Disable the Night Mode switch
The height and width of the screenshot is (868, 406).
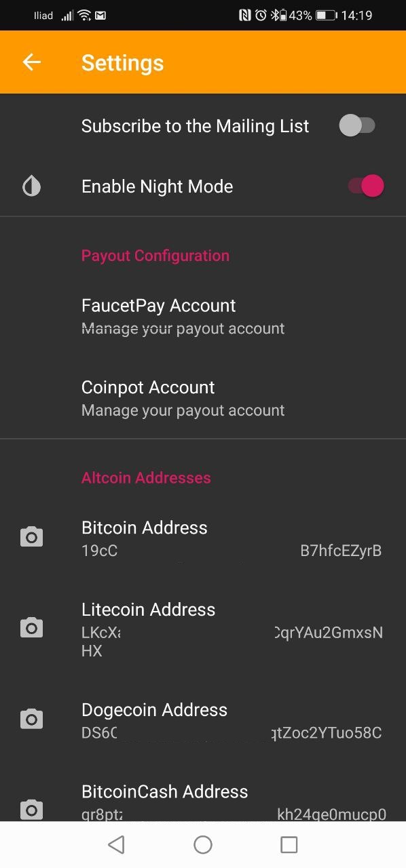[x=366, y=186]
